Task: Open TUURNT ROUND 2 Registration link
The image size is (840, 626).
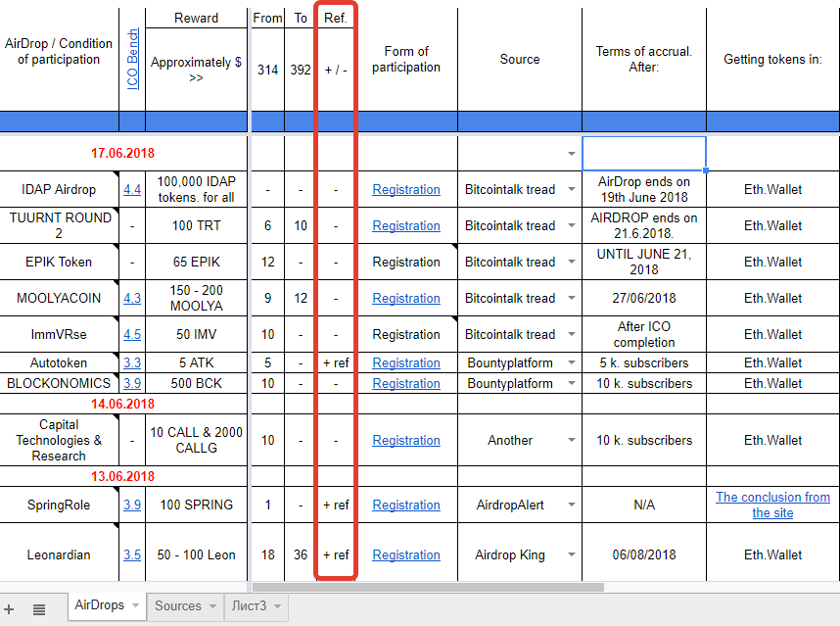Action: (x=406, y=225)
